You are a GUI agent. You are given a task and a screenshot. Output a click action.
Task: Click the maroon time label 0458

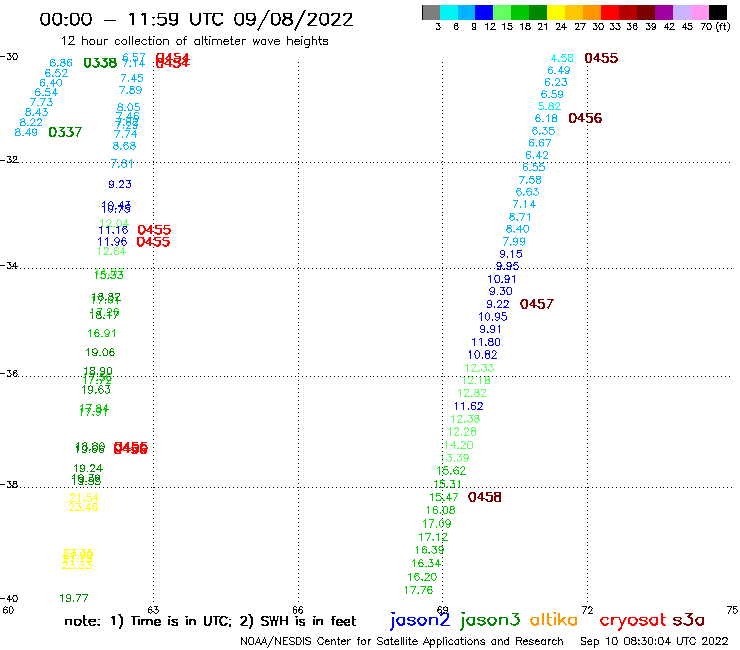click(485, 497)
